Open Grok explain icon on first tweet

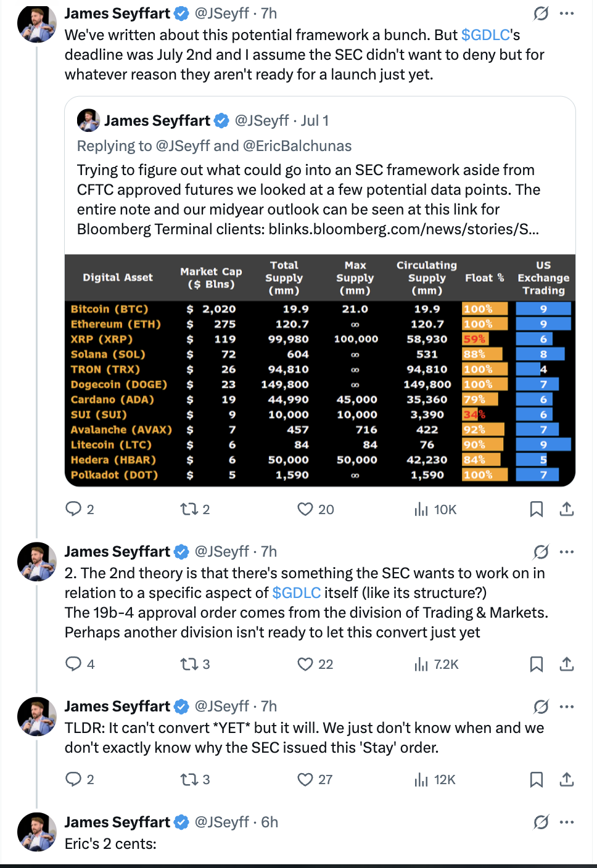pos(541,13)
